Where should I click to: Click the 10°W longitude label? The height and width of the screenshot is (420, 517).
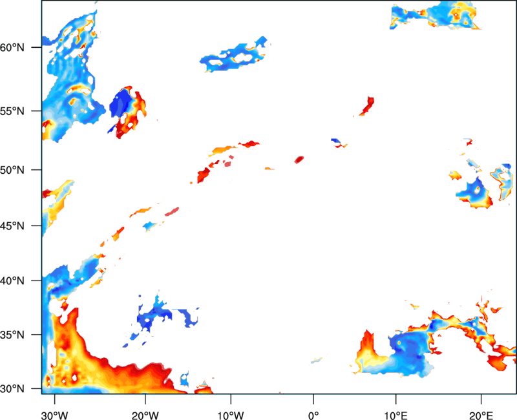[x=231, y=415]
